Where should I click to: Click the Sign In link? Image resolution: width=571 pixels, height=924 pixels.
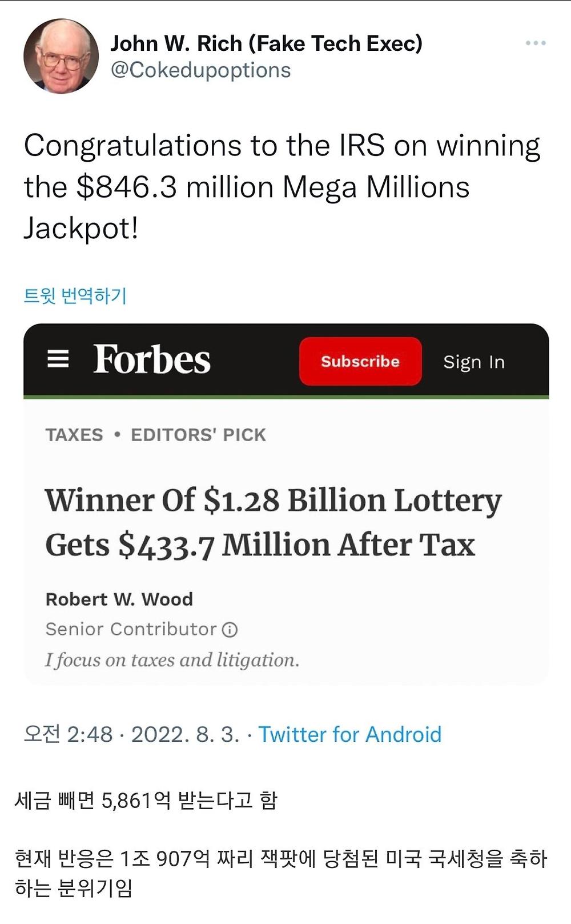(x=473, y=362)
